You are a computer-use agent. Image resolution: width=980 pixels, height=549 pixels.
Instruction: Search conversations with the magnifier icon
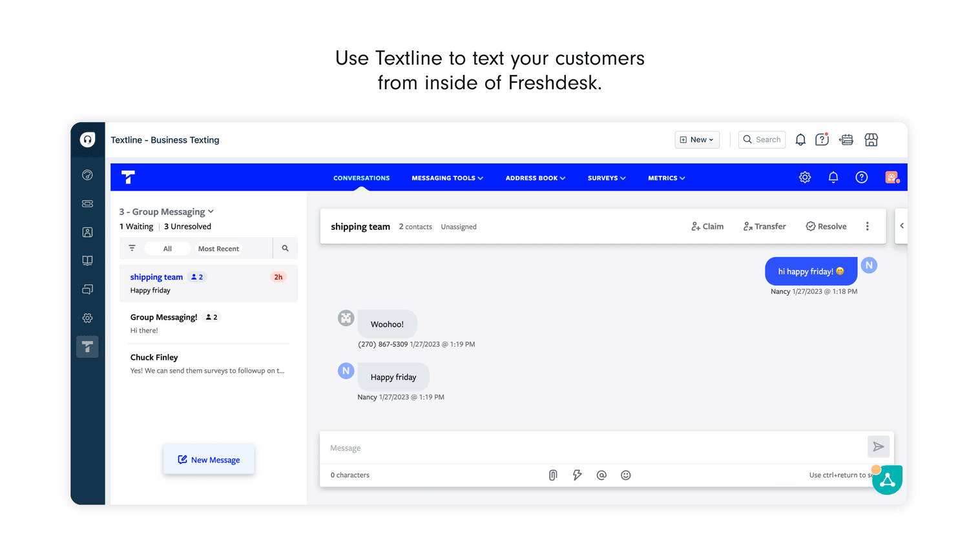point(285,249)
